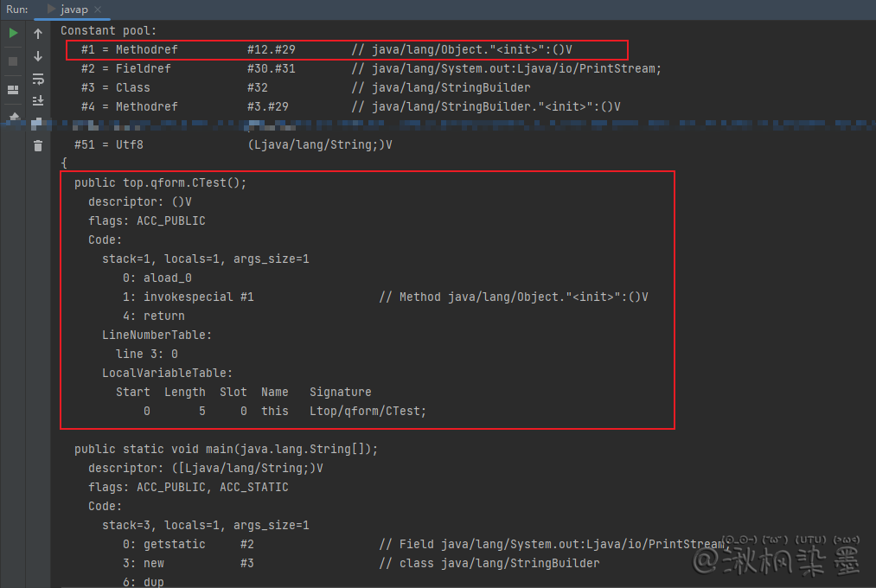Click the 'public static void main' signature

pyautogui.click(x=226, y=449)
